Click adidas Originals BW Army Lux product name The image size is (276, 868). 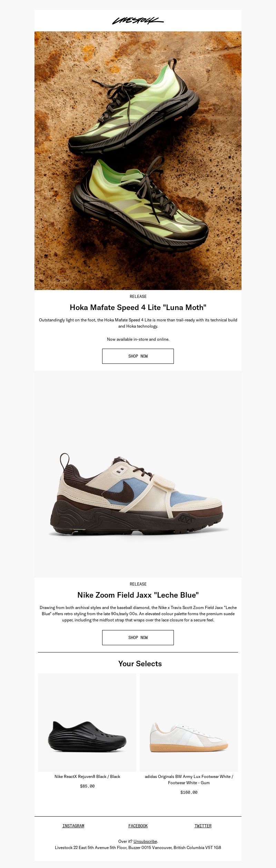pyautogui.click(x=189, y=780)
